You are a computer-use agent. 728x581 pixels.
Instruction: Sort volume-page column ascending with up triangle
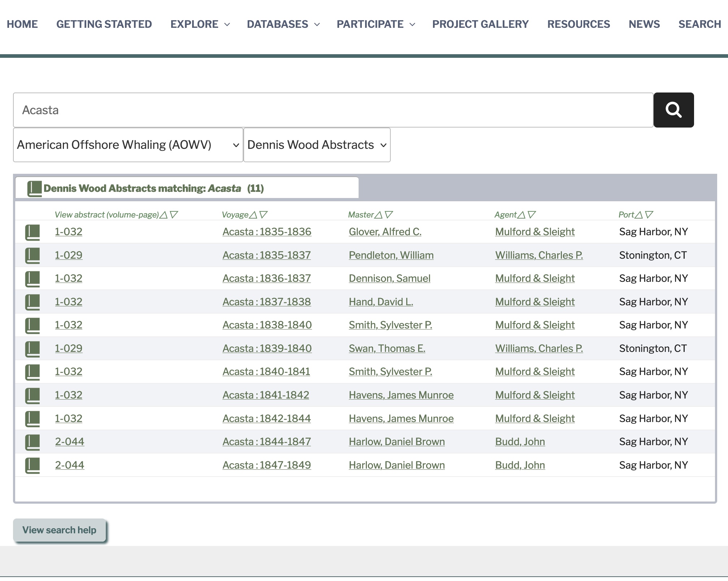click(164, 215)
